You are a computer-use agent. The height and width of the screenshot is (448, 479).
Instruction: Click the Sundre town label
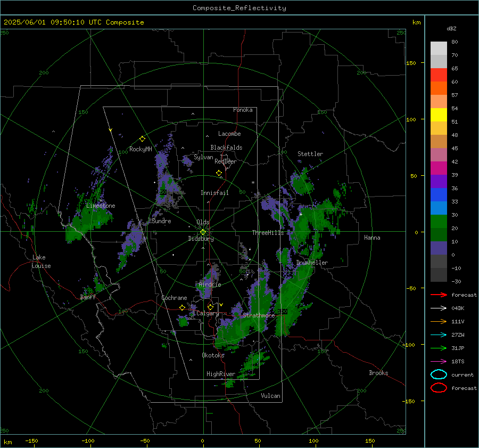pos(161,221)
